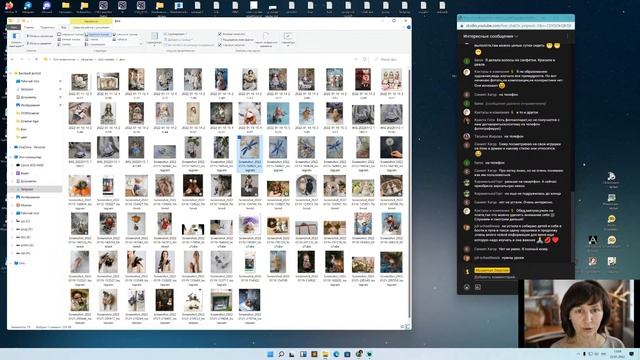Toggle the navigation pane button in the ribbon
Screen dimensions: 640x360
pyautogui.click(x=16, y=39)
